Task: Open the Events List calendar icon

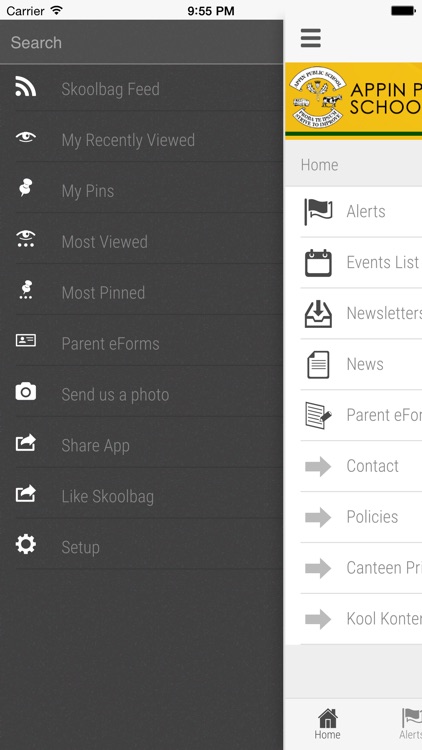Action: point(318,263)
